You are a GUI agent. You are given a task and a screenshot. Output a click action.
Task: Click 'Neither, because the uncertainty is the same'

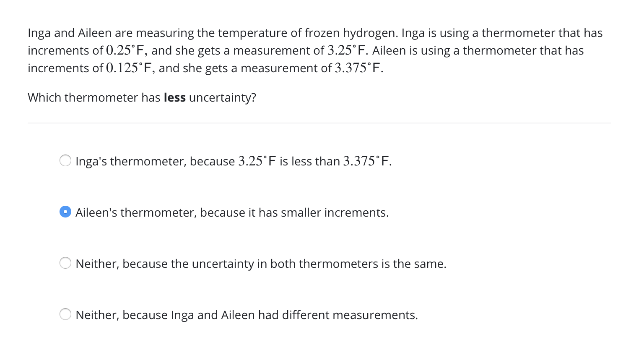tap(261, 264)
